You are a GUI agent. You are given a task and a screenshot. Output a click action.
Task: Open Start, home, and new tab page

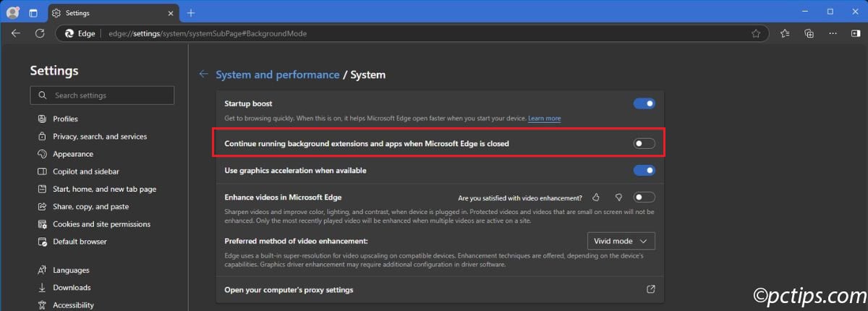(104, 189)
